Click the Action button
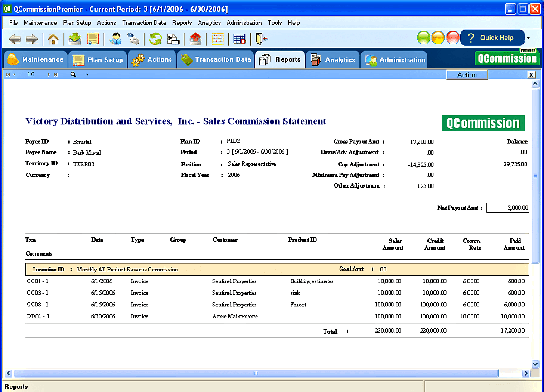This screenshot has height=392, width=544. click(x=467, y=75)
